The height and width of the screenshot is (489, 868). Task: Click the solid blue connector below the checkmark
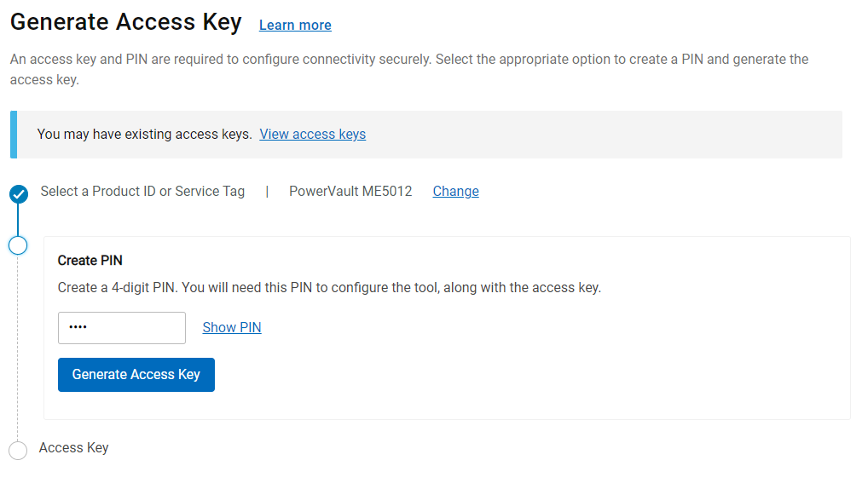(x=18, y=220)
